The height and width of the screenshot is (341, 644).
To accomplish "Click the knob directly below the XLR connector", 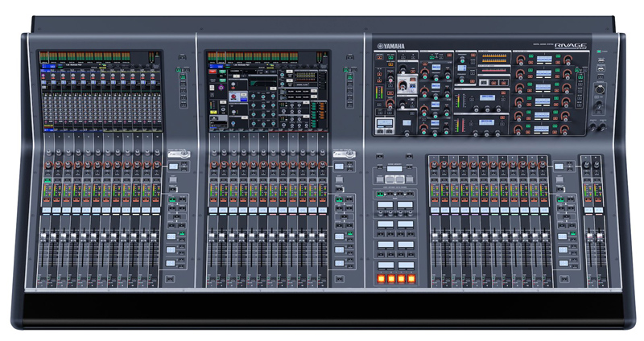I will pyautogui.click(x=599, y=104).
